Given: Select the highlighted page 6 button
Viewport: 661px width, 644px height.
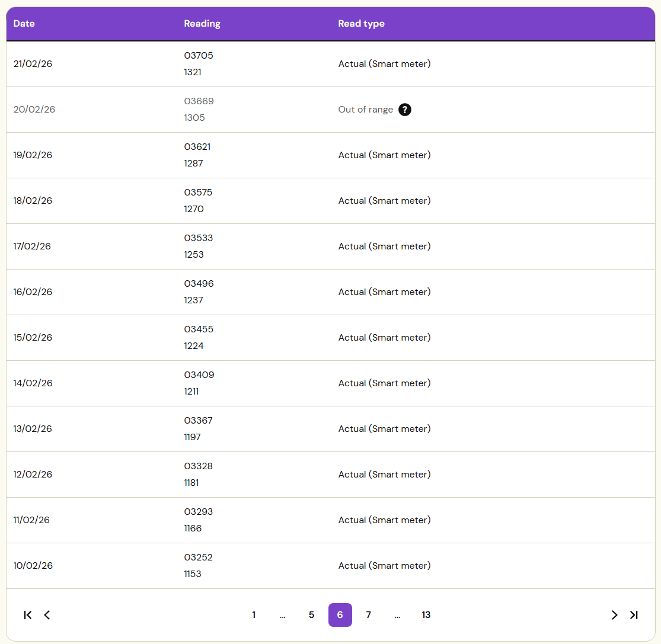Looking at the screenshot, I should click(340, 615).
